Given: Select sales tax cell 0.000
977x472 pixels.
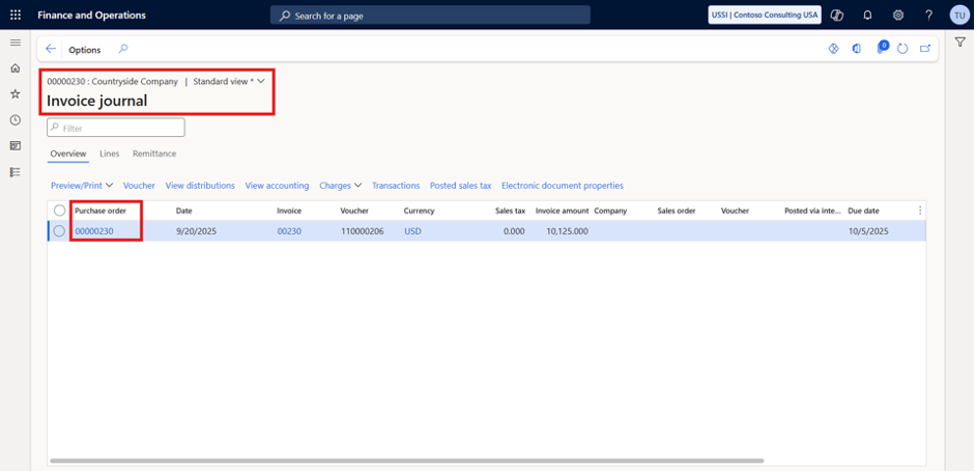Looking at the screenshot, I should pos(512,231).
